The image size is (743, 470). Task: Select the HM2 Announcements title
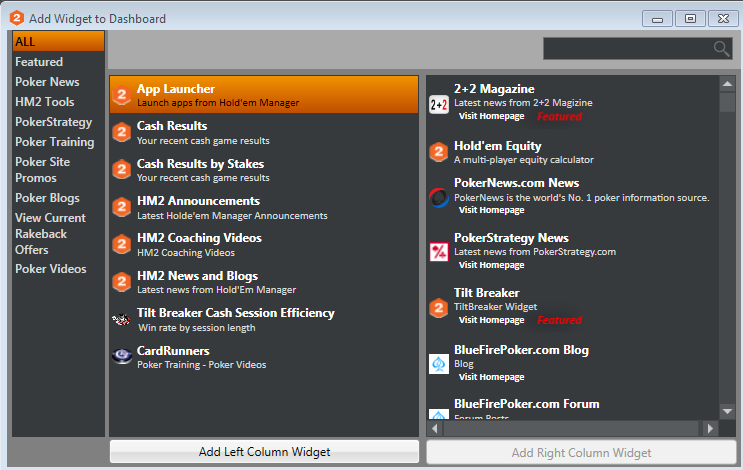coord(199,201)
